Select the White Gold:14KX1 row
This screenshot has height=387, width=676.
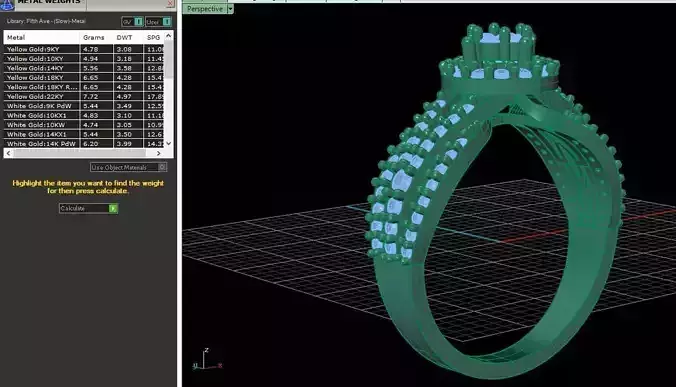click(x=84, y=134)
